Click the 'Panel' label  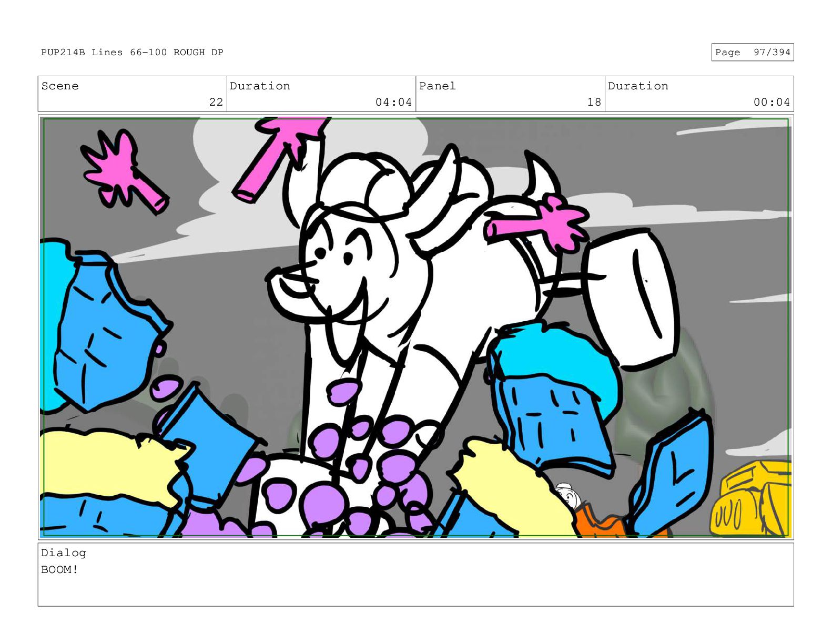(438, 86)
